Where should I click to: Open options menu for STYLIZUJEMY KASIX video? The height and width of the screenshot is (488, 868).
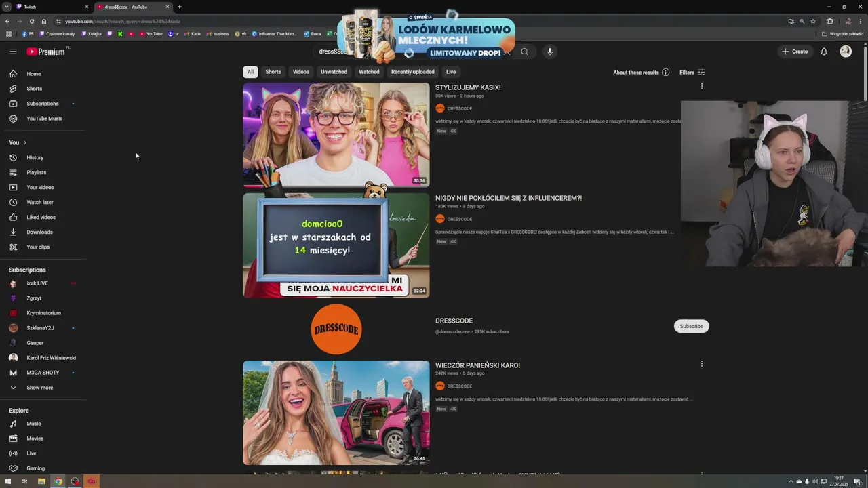702,86
